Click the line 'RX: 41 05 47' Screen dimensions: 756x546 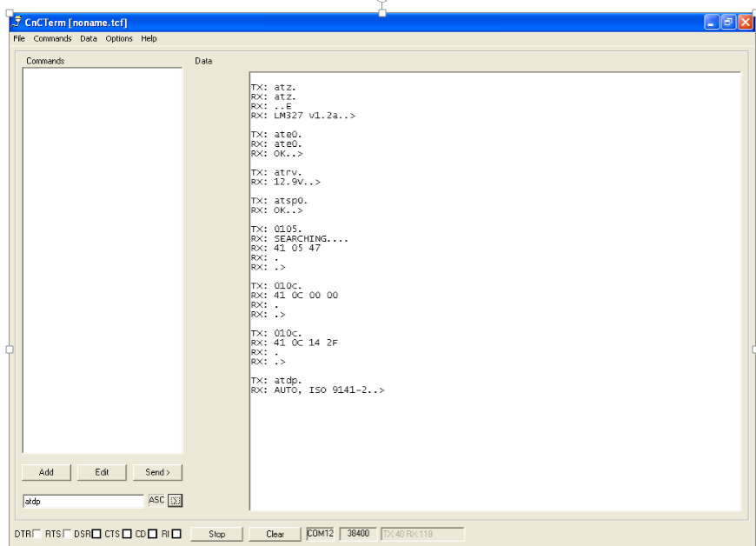(285, 249)
